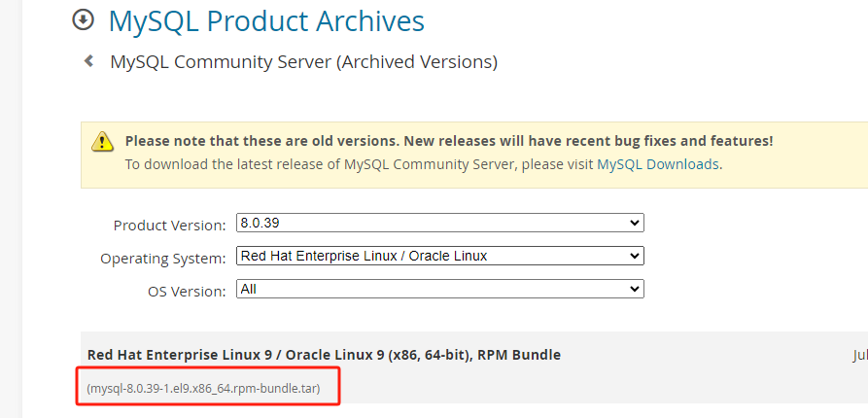Click the "Operating System:" label

pos(163,259)
